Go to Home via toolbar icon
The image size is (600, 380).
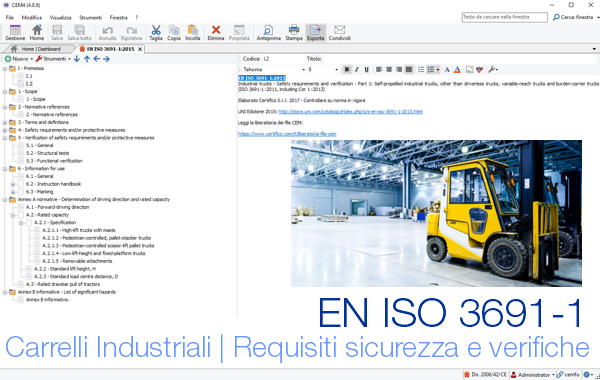(x=37, y=33)
